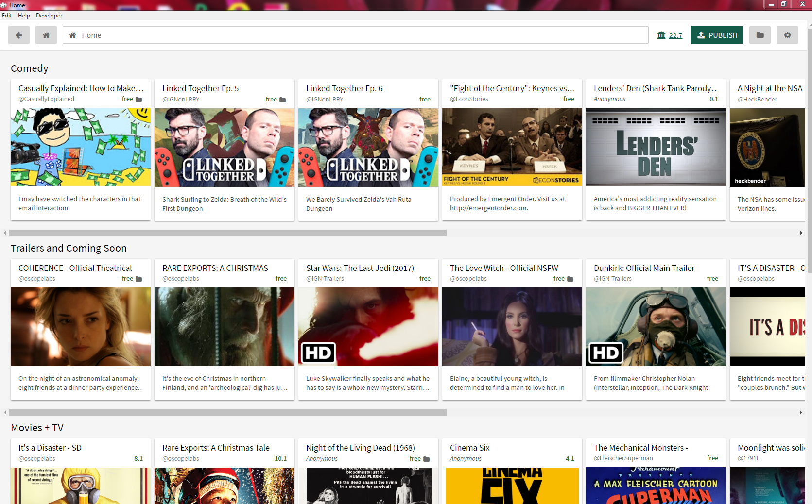Open the home icon button in toolbar
This screenshot has width=812, height=504.
coord(46,35)
